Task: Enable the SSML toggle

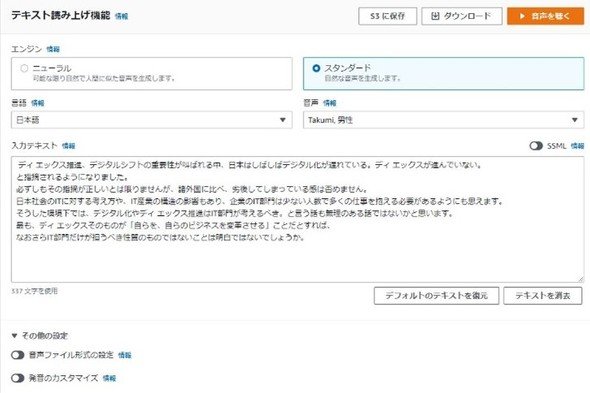Action: coord(536,146)
